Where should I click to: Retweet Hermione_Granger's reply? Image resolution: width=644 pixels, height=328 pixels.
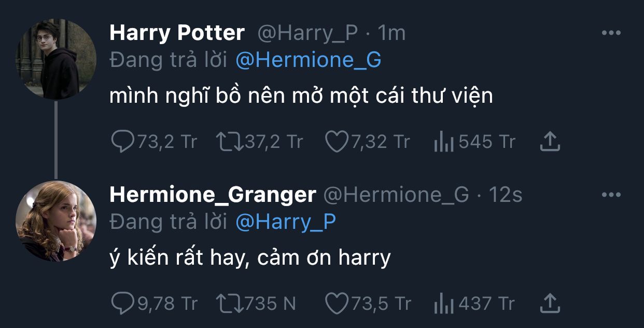[229, 303]
